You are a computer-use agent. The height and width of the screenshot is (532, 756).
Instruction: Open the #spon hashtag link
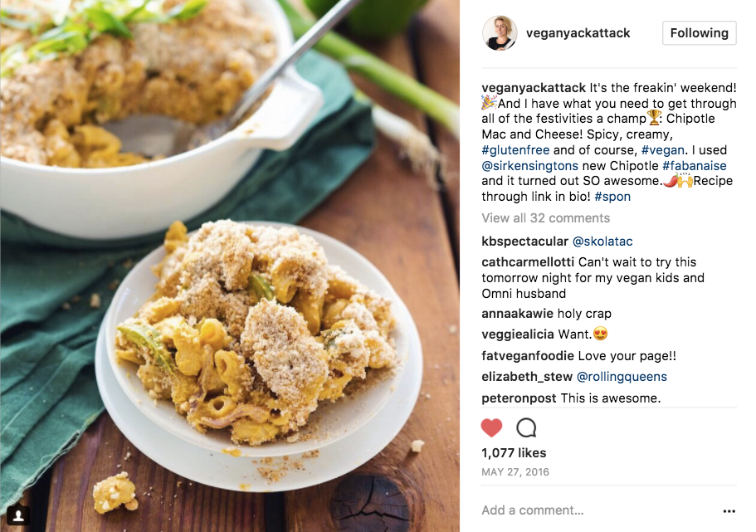(612, 197)
